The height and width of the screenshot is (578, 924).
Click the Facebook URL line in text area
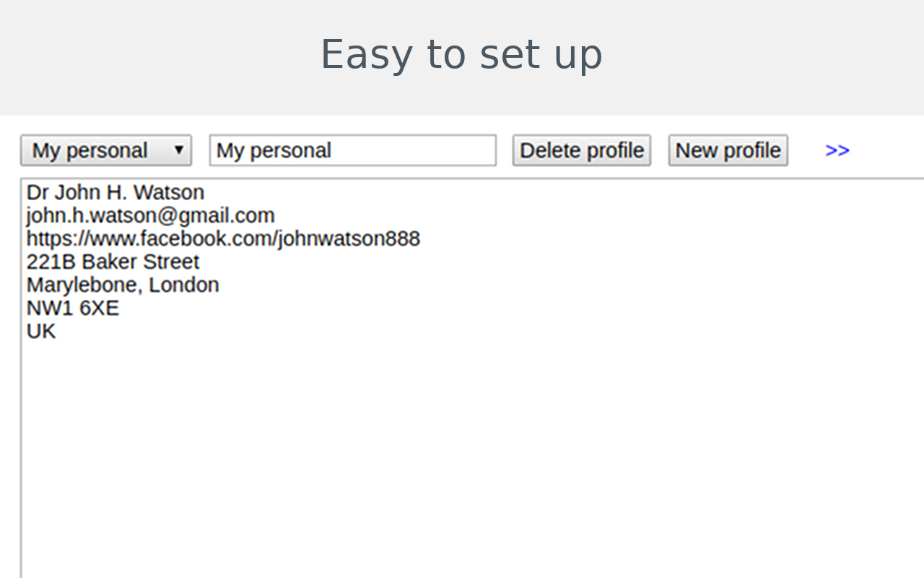(223, 238)
